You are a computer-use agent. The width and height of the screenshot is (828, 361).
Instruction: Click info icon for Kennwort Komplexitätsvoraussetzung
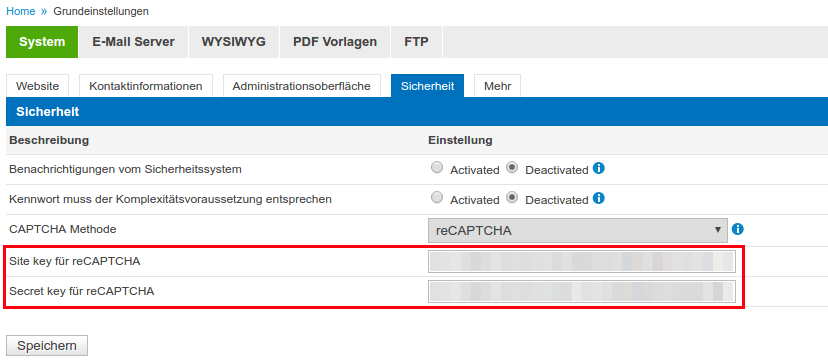598,198
